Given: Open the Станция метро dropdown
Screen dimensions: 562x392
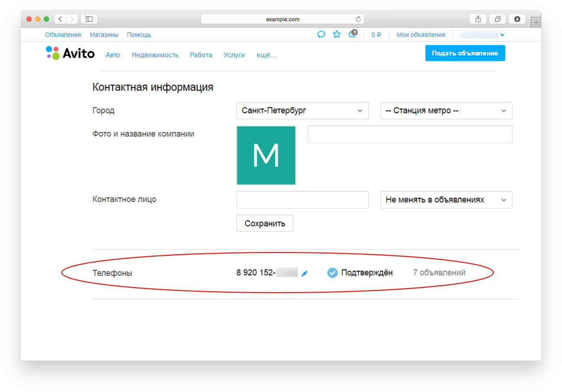Looking at the screenshot, I should pos(447,110).
